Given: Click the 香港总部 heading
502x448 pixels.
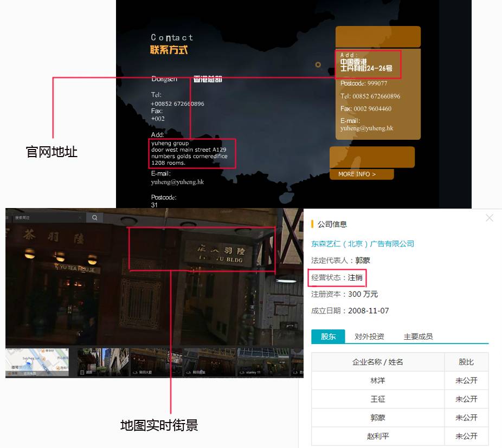Looking at the screenshot, I should click(208, 79).
